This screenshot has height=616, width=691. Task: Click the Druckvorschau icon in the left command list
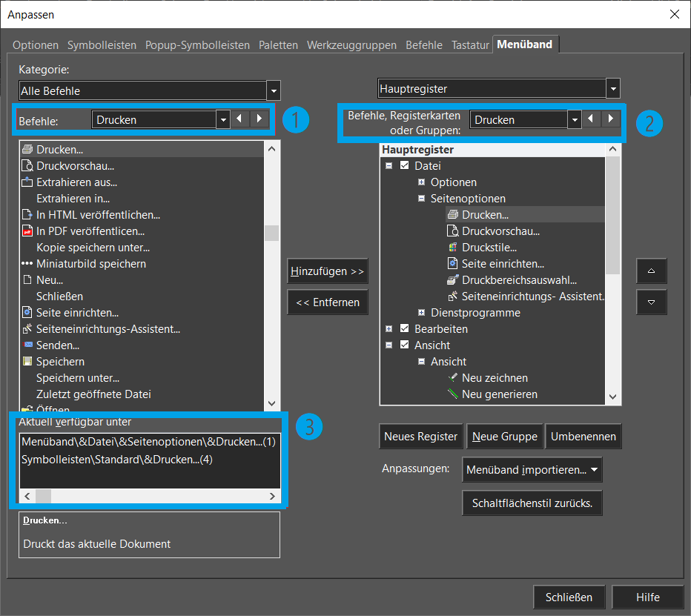[x=27, y=166]
